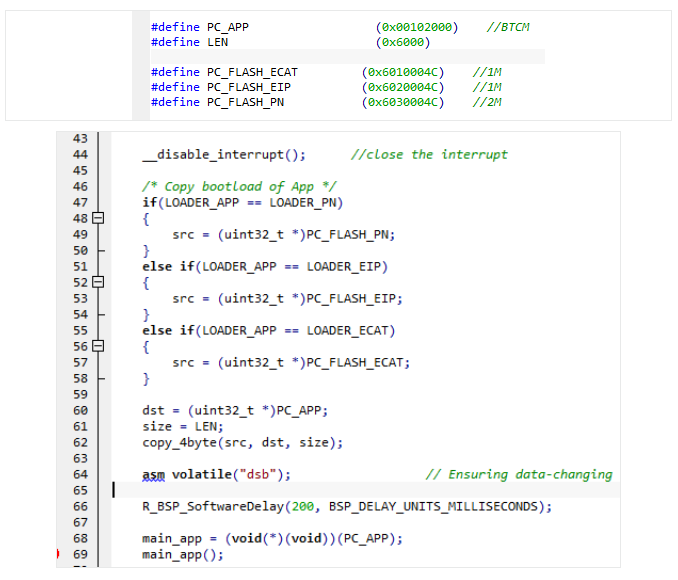Viewport: 678px width, 580px height.
Task: Click the 'Copy bootload of App' comment
Action: point(239,187)
